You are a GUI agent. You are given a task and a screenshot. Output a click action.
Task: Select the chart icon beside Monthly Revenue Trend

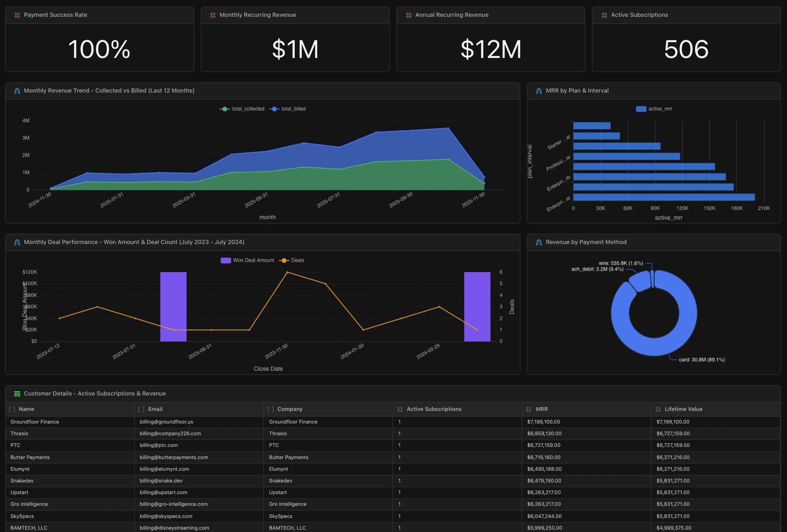16,91
